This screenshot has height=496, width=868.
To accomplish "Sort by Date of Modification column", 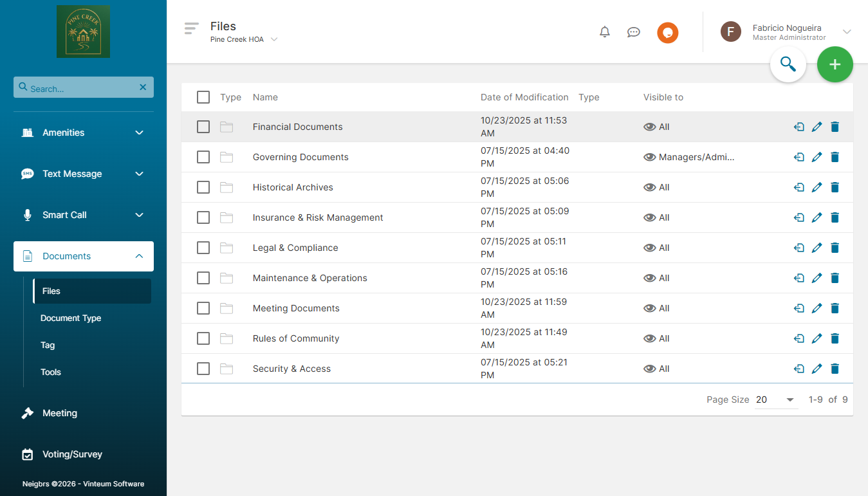I will 524,97.
